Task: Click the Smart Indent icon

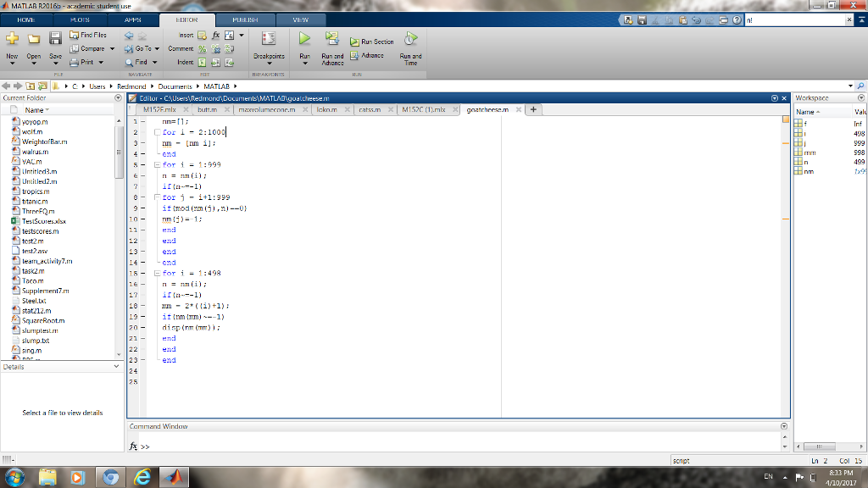Action: (202, 63)
